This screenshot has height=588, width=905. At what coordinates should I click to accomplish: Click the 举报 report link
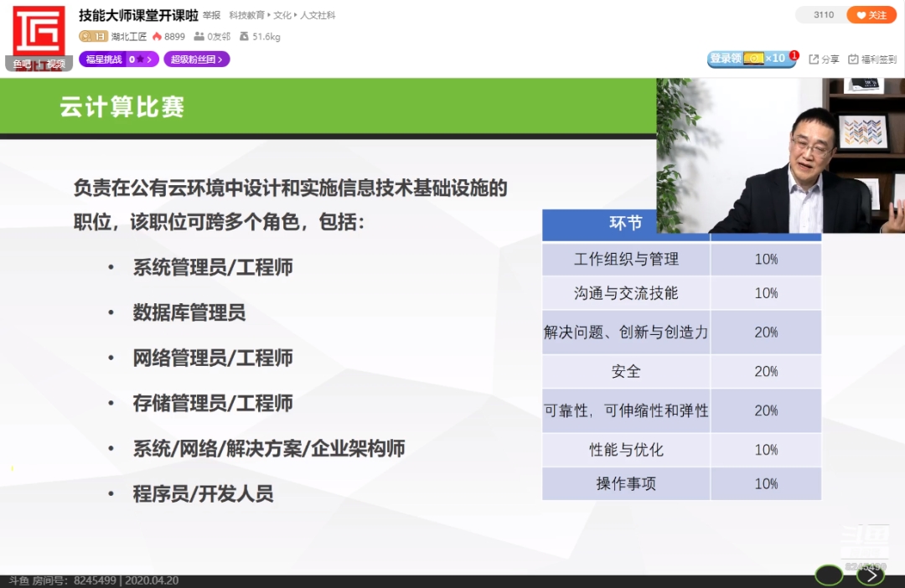(212, 15)
